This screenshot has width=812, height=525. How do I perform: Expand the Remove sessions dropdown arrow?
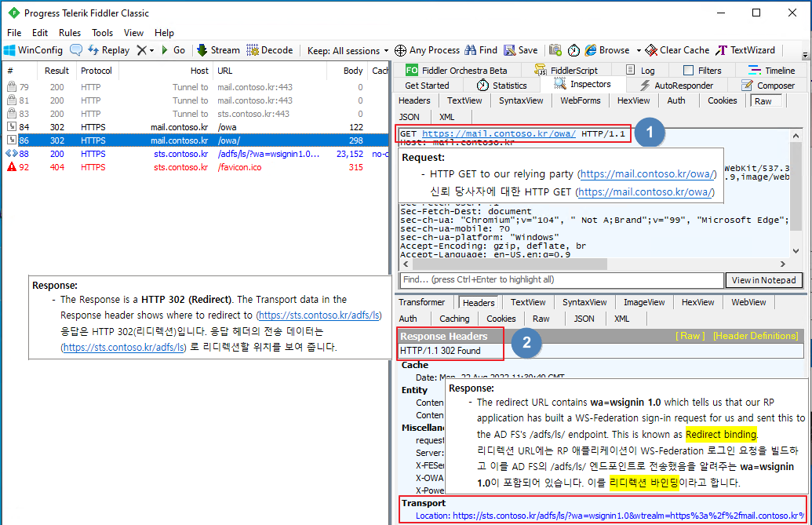(x=151, y=51)
